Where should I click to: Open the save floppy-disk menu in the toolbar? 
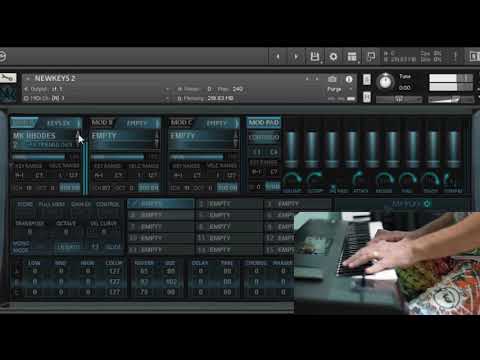(x=315, y=57)
